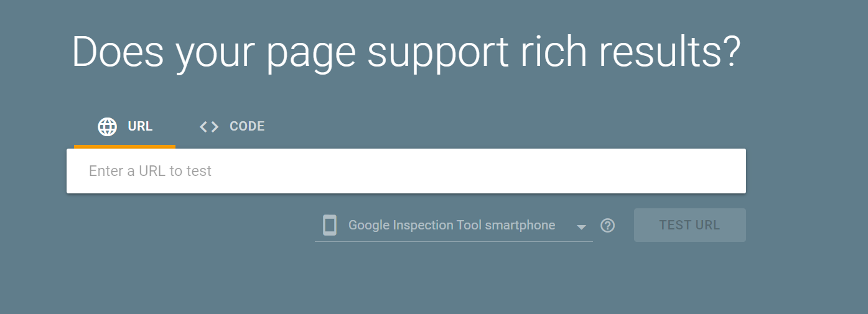
Task: Open the Google Inspection Tool smartphone dropdown
Action: [x=454, y=225]
